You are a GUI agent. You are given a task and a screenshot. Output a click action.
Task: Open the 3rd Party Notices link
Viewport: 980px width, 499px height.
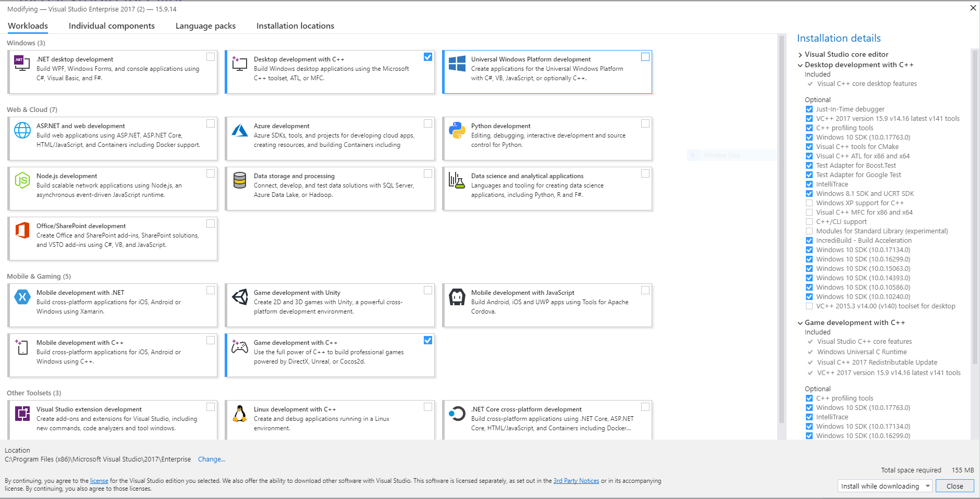576,481
